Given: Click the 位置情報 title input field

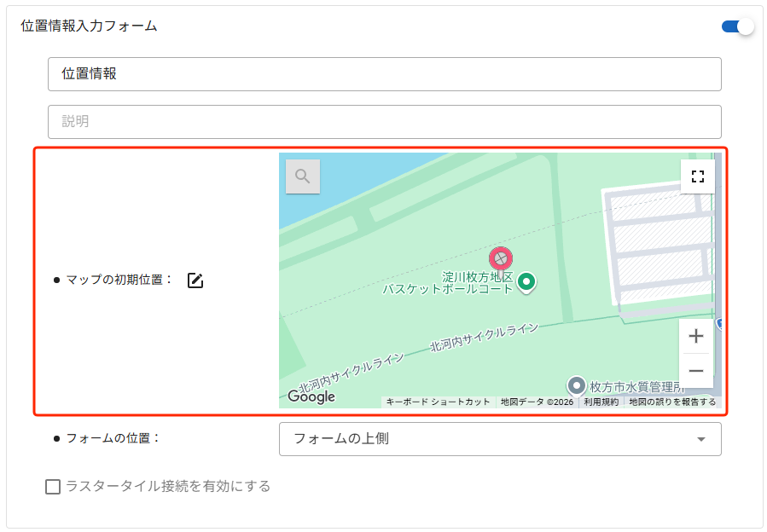Looking at the screenshot, I should tap(385, 74).
